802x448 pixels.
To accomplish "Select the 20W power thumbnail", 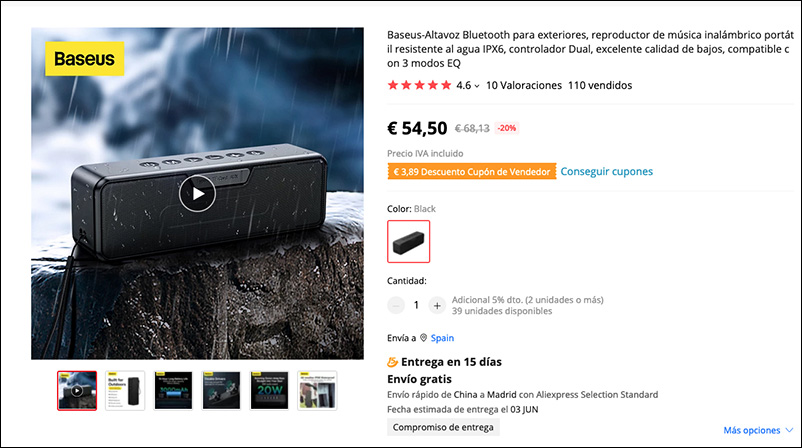I will (269, 391).
